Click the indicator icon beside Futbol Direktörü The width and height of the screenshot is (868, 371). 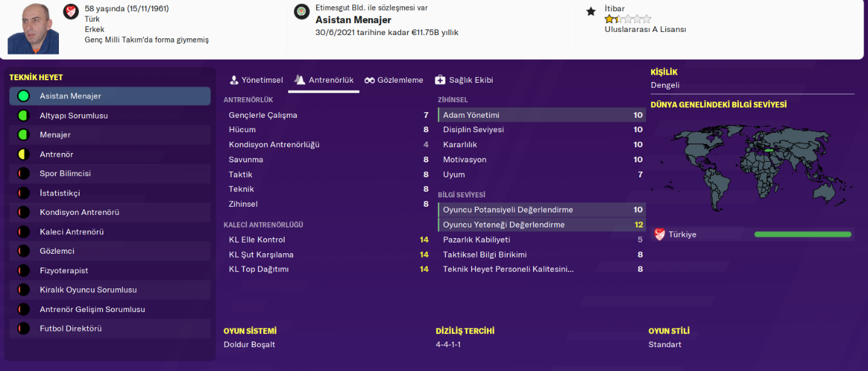pos(24,328)
